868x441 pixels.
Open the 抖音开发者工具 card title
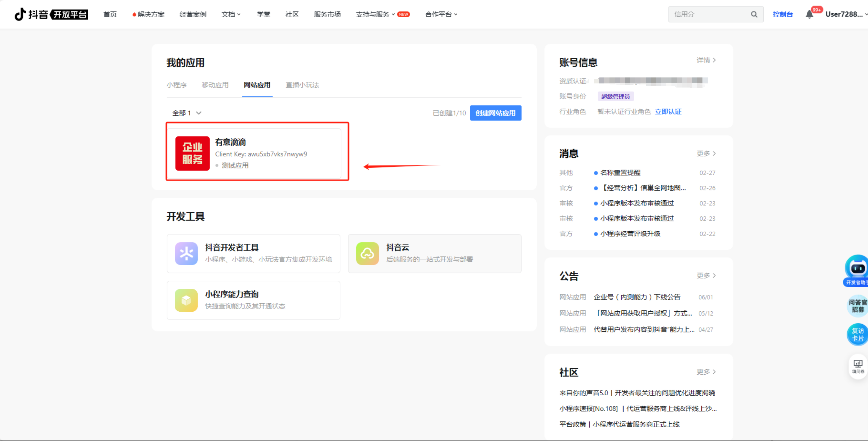tap(232, 247)
